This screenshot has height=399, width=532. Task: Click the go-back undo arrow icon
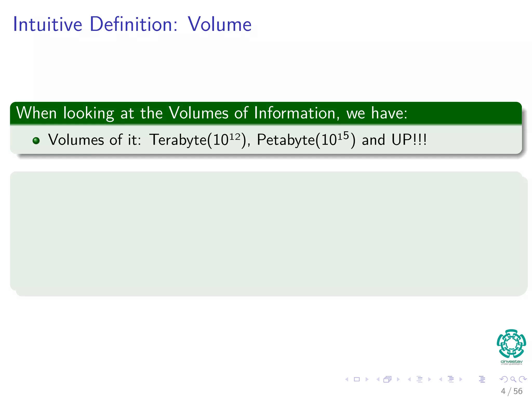click(x=503, y=380)
